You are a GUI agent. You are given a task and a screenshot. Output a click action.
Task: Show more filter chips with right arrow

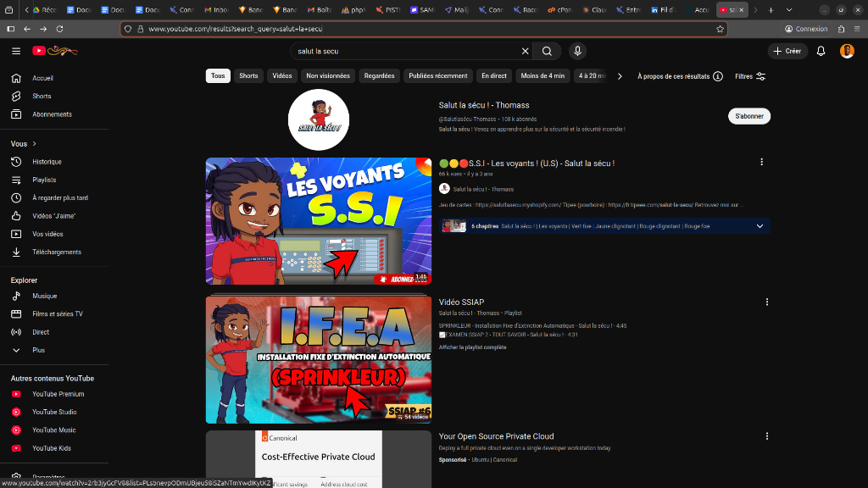click(x=620, y=76)
